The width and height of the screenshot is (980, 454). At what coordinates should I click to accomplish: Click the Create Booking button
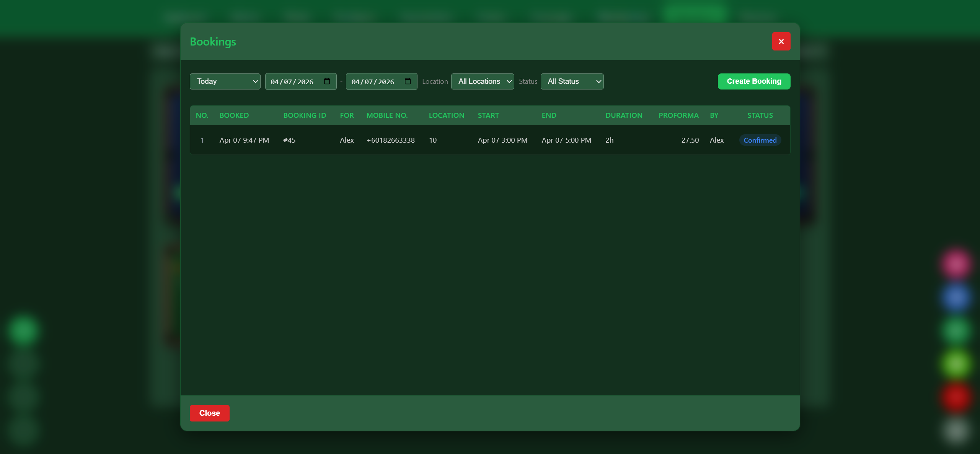click(x=753, y=81)
